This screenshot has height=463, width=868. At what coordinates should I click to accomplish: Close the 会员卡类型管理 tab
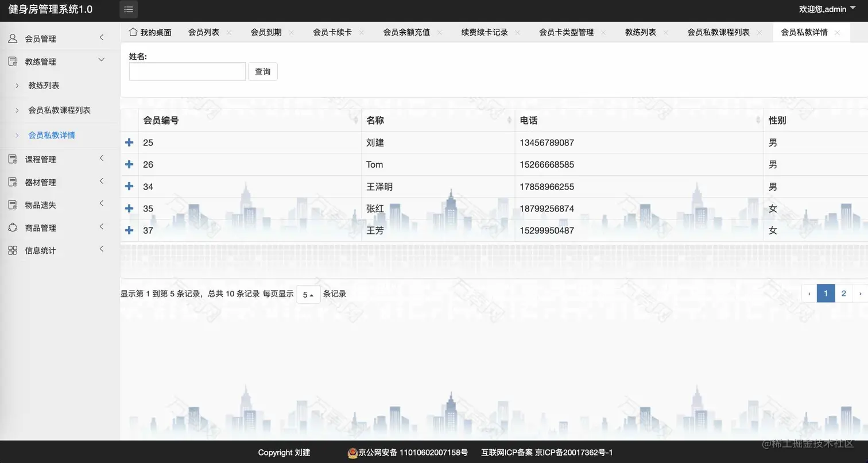coord(603,33)
